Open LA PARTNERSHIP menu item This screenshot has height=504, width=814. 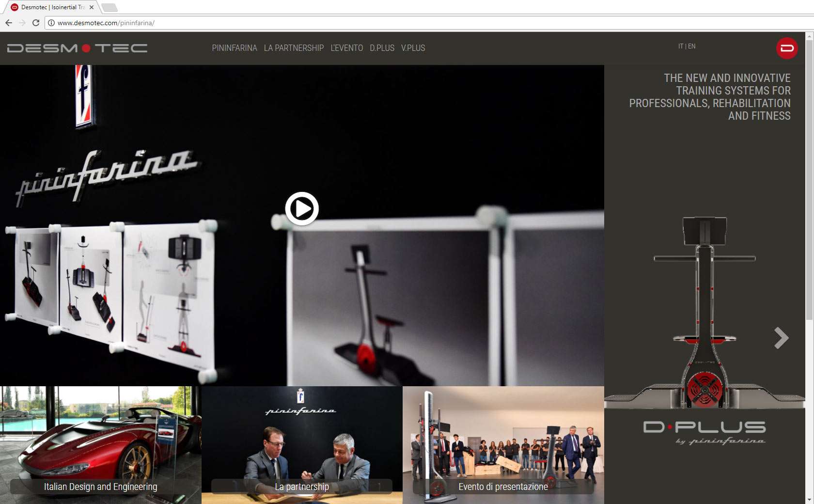pos(294,48)
